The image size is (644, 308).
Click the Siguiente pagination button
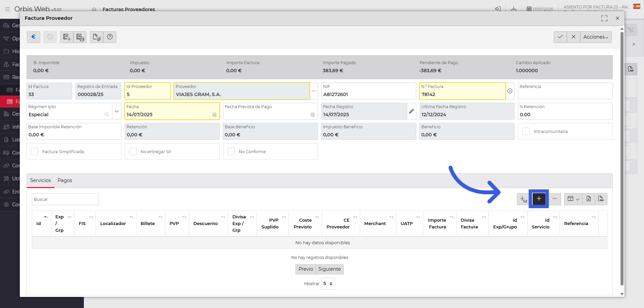coord(329,269)
